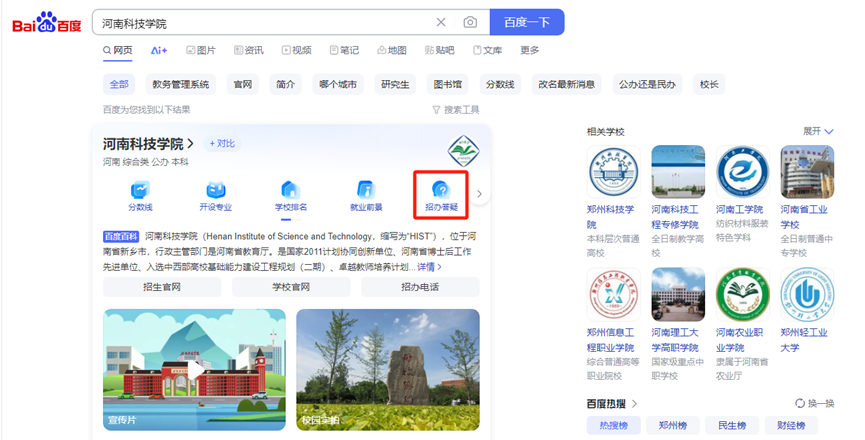Open the 招办答疑 icon shortcut

441,195
